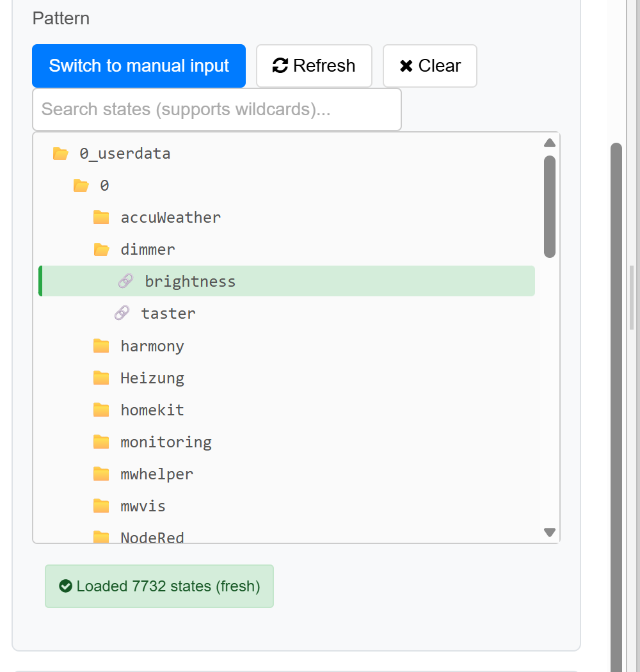Expand the monitoring folder
Image resolution: width=640 pixels, height=672 pixels.
(x=166, y=442)
